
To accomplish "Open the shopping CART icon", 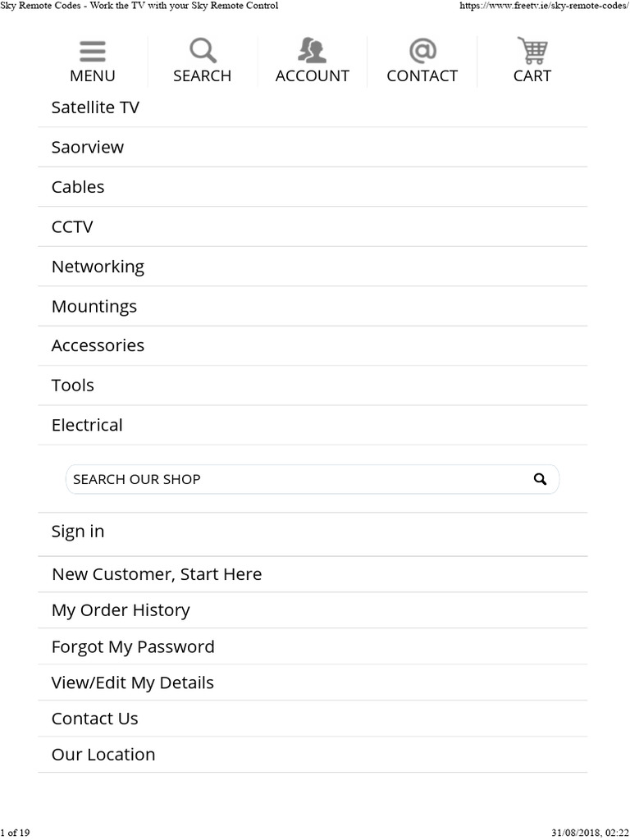I will [x=532, y=52].
